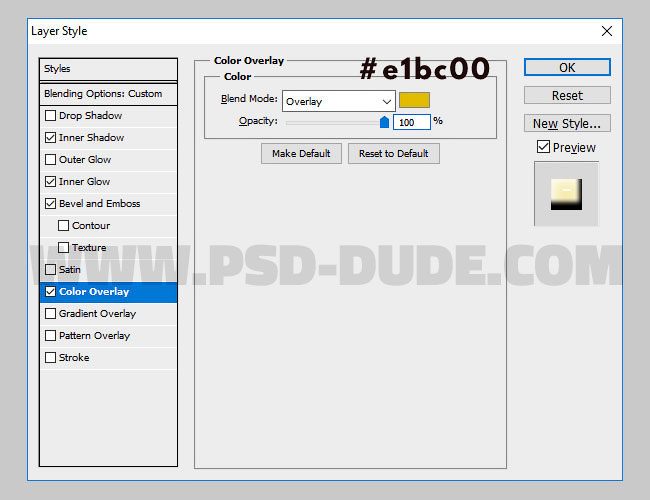Open Bevel and Emboss settings row
This screenshot has height=500, width=650.
[108, 204]
